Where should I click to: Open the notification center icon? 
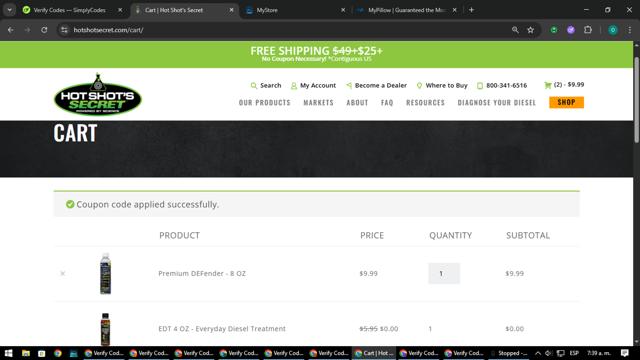click(624, 353)
